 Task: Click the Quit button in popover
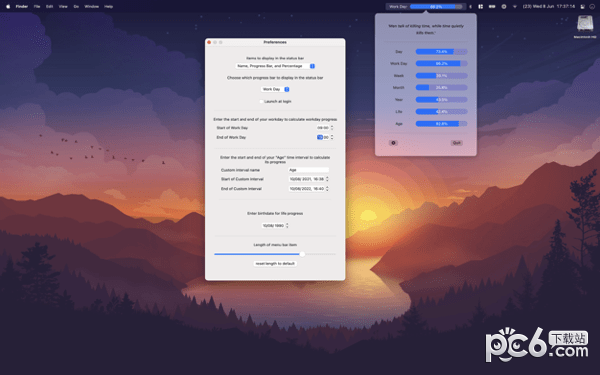(x=457, y=143)
